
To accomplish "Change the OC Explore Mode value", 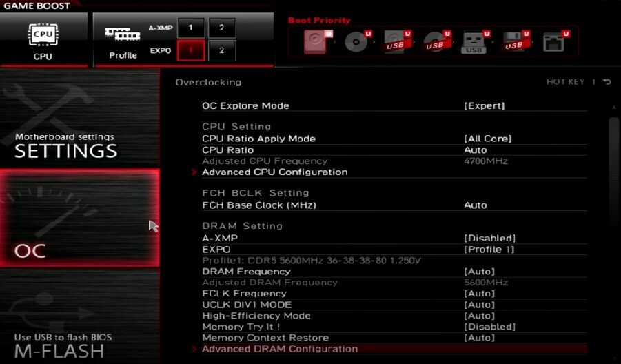I will click(484, 106).
